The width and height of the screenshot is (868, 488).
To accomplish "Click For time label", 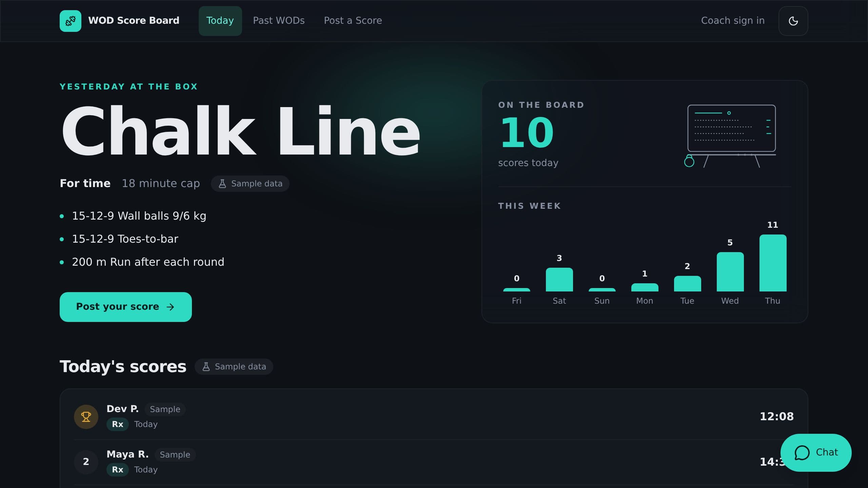I will [85, 183].
